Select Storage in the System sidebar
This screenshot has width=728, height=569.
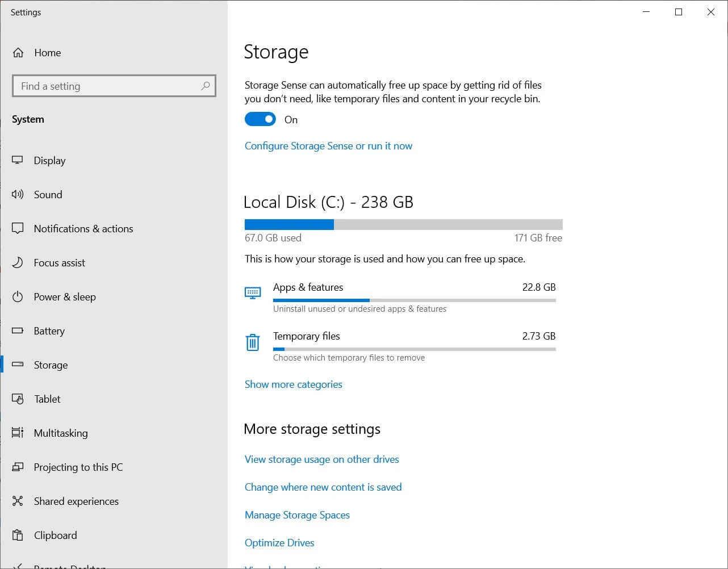tap(51, 365)
